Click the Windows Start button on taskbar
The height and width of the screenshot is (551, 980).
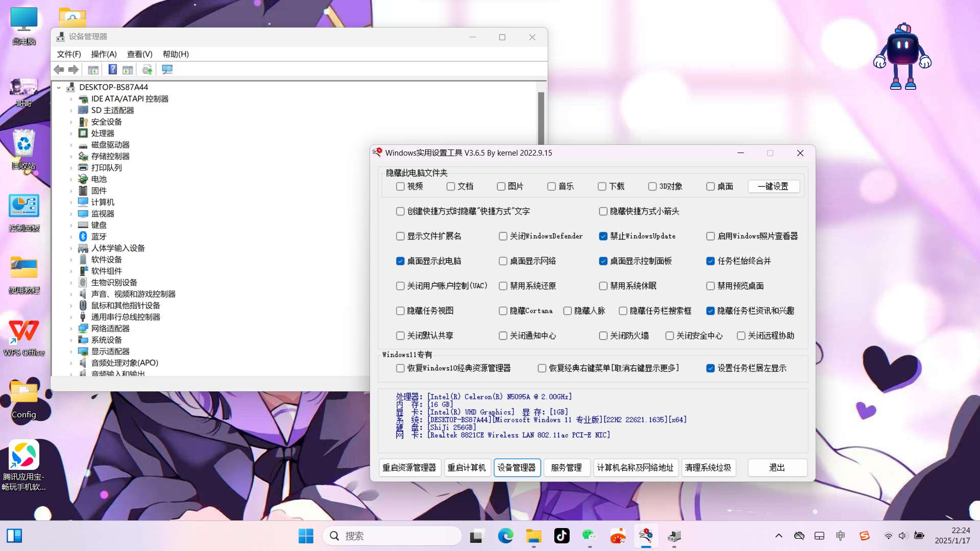pyautogui.click(x=306, y=536)
